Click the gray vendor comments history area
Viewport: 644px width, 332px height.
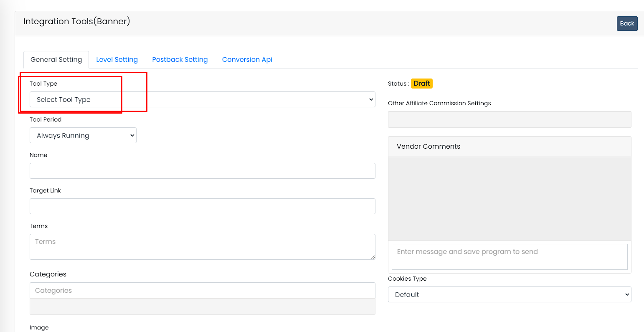click(x=509, y=198)
